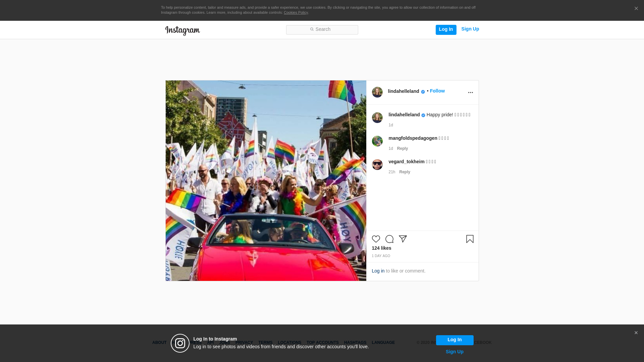This screenshot has height=362, width=644.
Task: Reply to vegard_tokheim comment
Action: click(405, 172)
